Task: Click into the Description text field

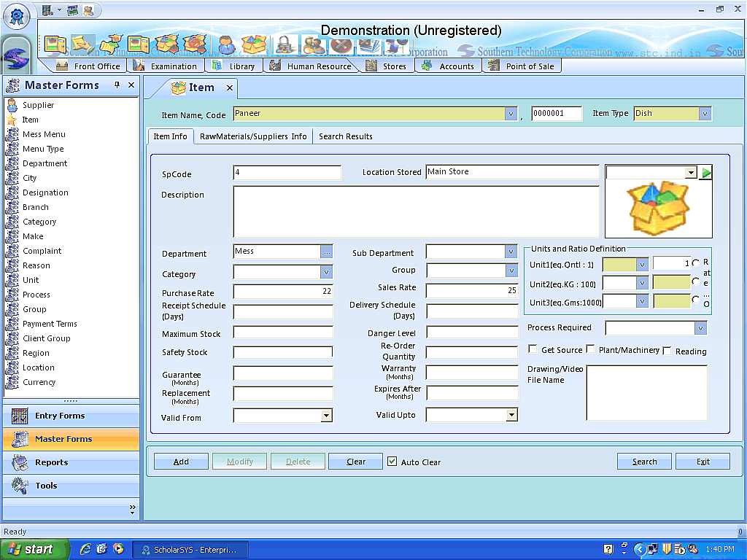Action: point(416,211)
